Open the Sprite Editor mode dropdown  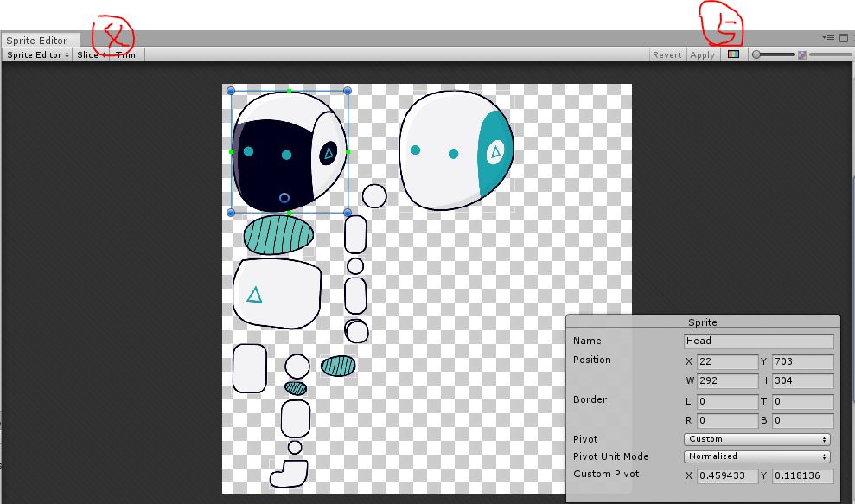[x=35, y=54]
